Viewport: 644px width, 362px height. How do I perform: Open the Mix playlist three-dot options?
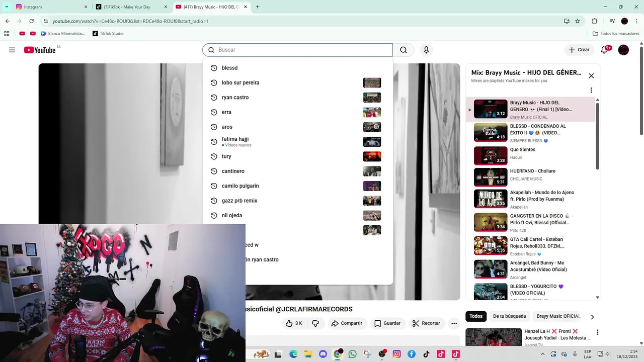pyautogui.click(x=591, y=90)
